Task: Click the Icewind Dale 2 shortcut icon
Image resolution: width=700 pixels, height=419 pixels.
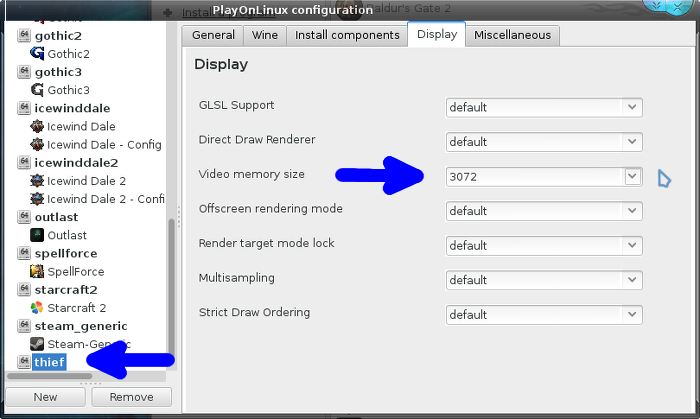Action: [37, 181]
